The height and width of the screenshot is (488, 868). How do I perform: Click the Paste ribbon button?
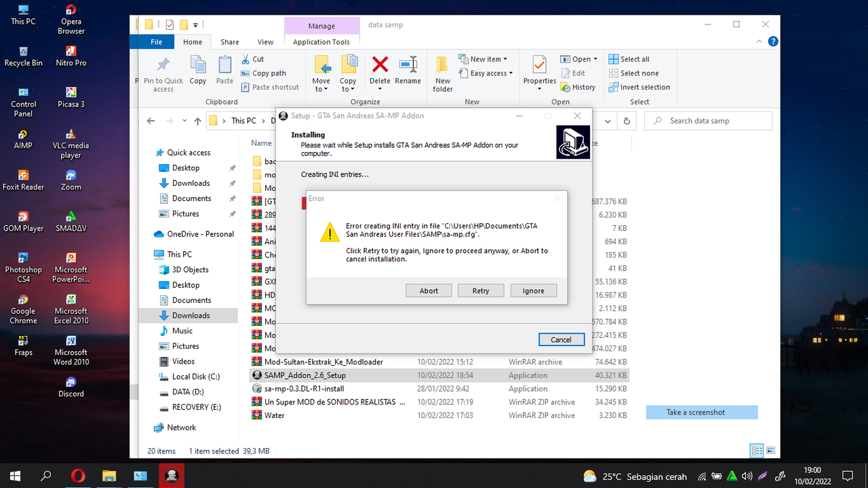click(224, 71)
